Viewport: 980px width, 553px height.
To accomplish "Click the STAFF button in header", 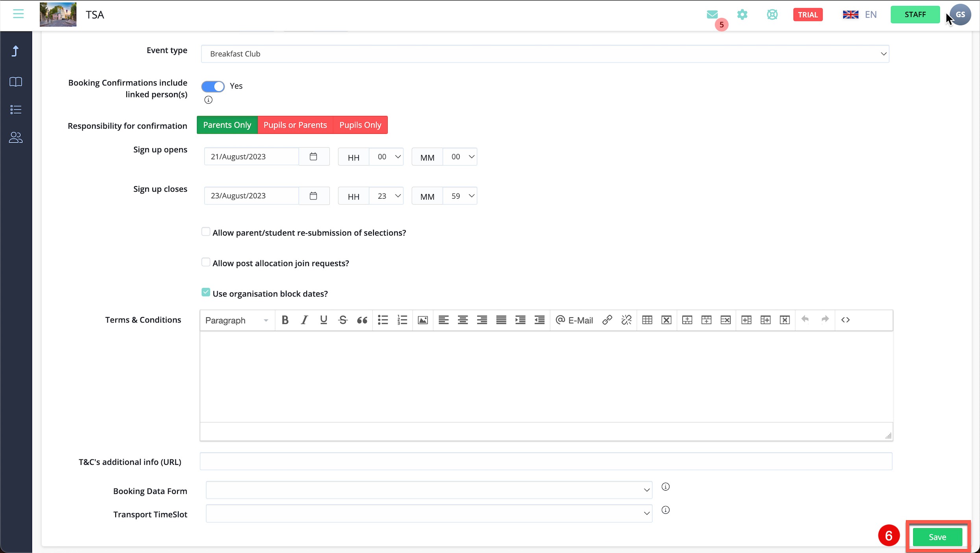I will [x=915, y=15].
